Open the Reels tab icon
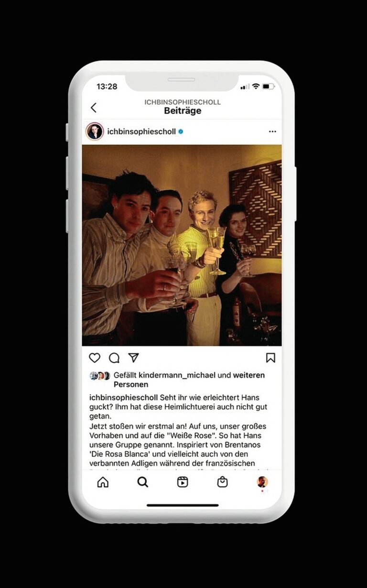This screenshot has height=588, width=367. coord(183,482)
